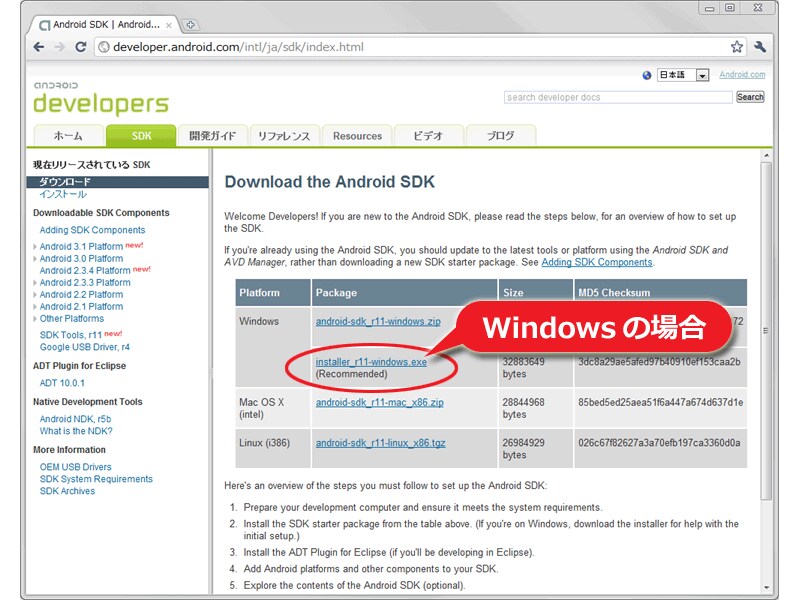Open the ビデオ tab
Screen dimensions: 800x600
pyautogui.click(x=429, y=136)
